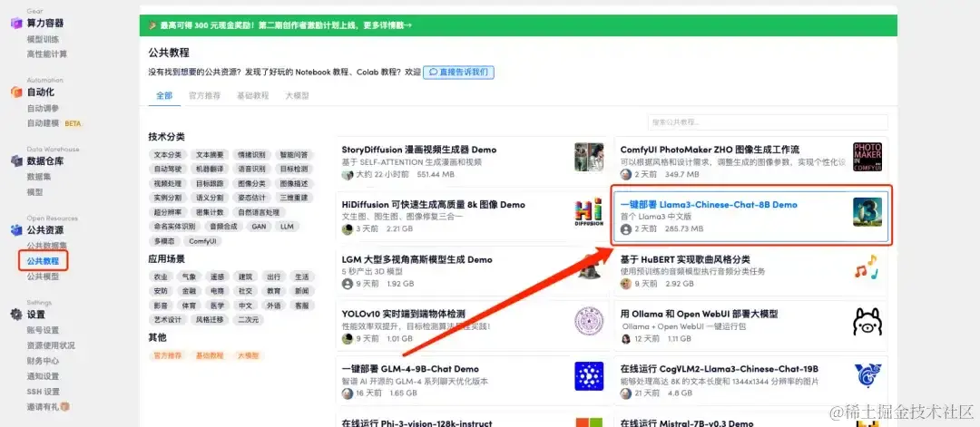
Task: Toggle the ComfyUI filter tag
Action: pyautogui.click(x=203, y=241)
